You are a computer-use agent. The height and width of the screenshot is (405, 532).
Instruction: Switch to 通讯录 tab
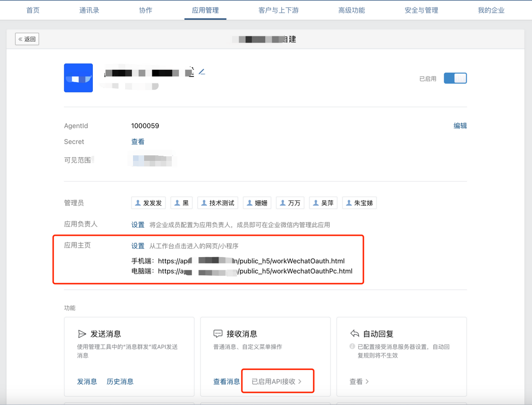89,10
